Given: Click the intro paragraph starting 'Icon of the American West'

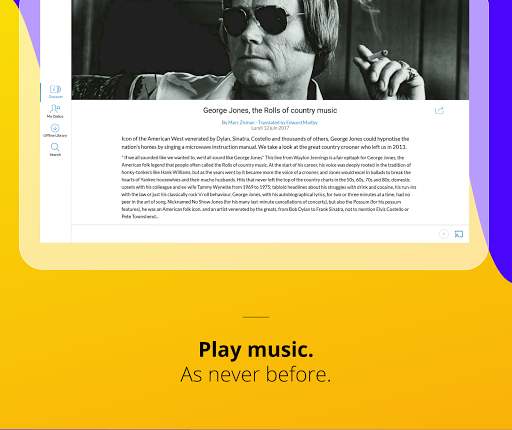Looking at the screenshot, I should pyautogui.click(x=265, y=143).
